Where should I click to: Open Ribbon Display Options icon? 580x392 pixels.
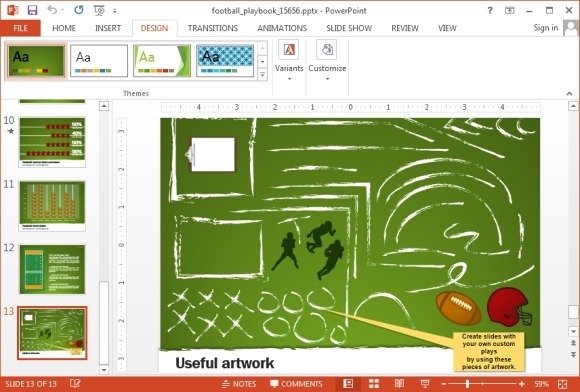(x=509, y=10)
